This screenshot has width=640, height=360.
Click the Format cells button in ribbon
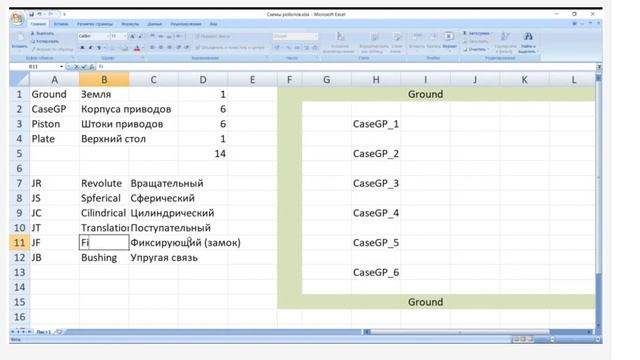[449, 41]
